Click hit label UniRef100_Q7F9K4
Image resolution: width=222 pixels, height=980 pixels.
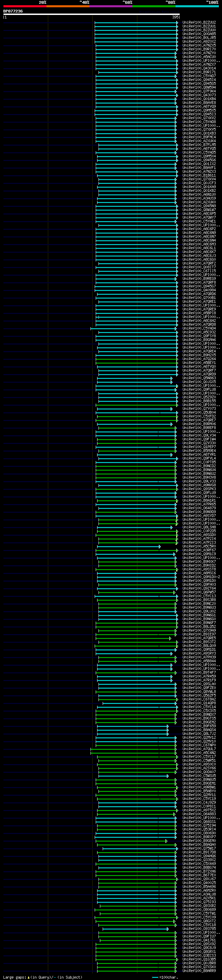(199, 91)
